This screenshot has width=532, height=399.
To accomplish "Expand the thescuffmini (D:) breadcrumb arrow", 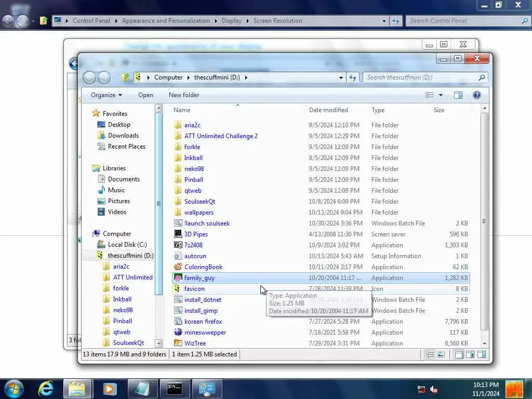I will 246,78.
